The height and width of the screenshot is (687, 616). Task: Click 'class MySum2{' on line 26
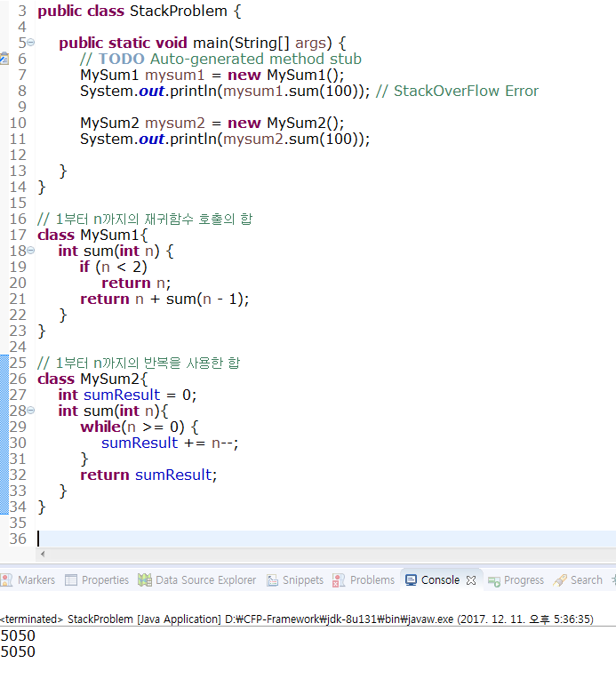point(92,379)
